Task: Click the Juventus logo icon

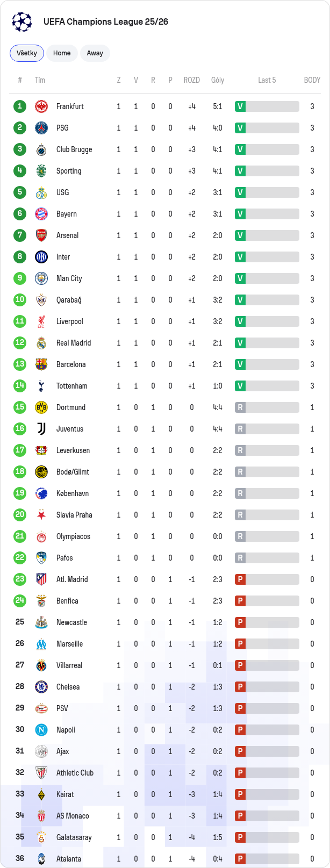Action: click(x=41, y=429)
